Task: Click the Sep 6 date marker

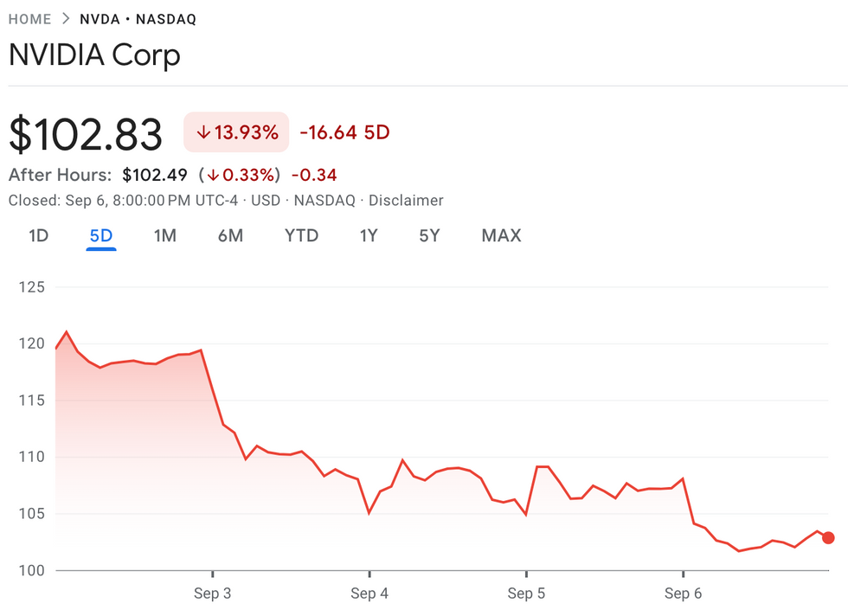Action: (x=683, y=594)
